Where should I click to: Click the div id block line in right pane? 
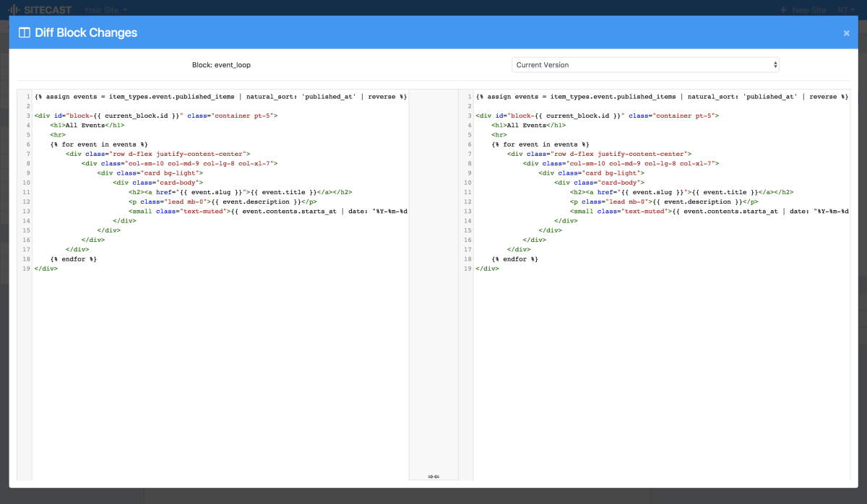(x=597, y=116)
